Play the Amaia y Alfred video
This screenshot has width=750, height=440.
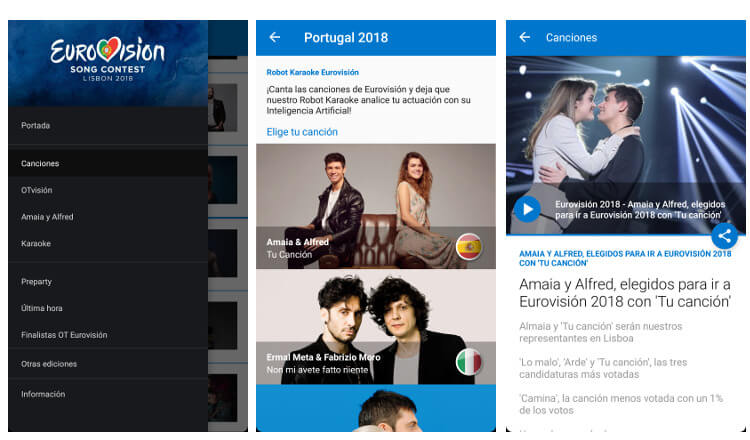tap(527, 209)
